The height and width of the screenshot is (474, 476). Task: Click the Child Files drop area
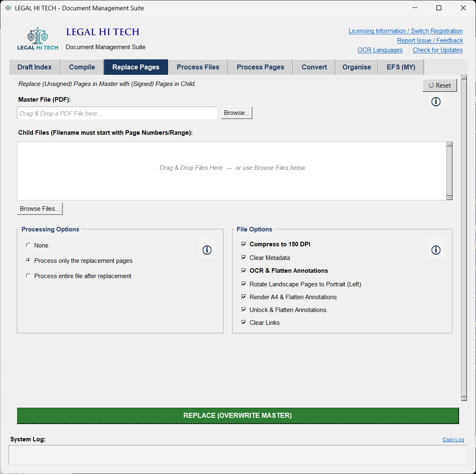tap(232, 171)
